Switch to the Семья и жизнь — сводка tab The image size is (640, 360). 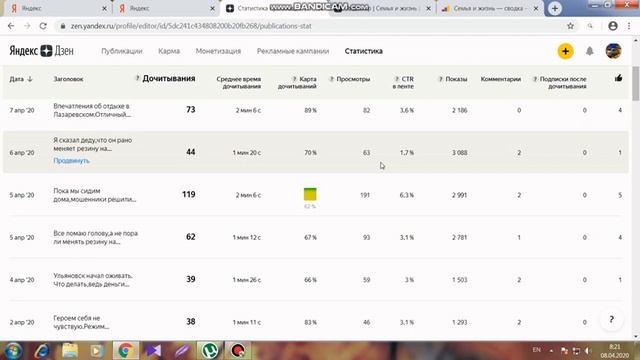(x=489, y=8)
